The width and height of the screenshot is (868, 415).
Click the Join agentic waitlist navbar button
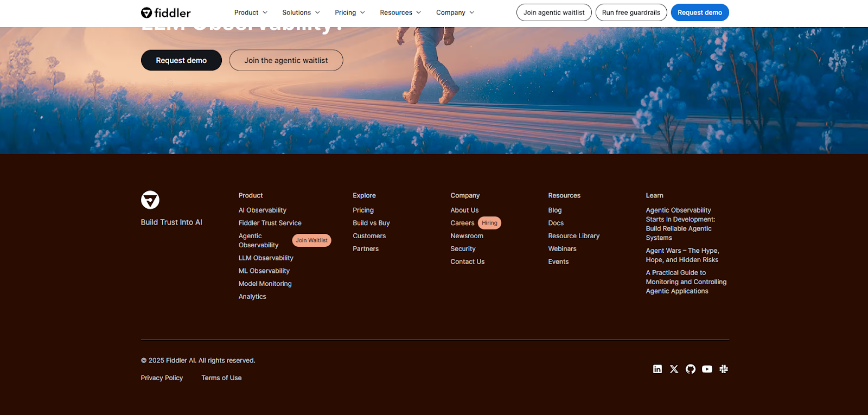[x=554, y=12]
